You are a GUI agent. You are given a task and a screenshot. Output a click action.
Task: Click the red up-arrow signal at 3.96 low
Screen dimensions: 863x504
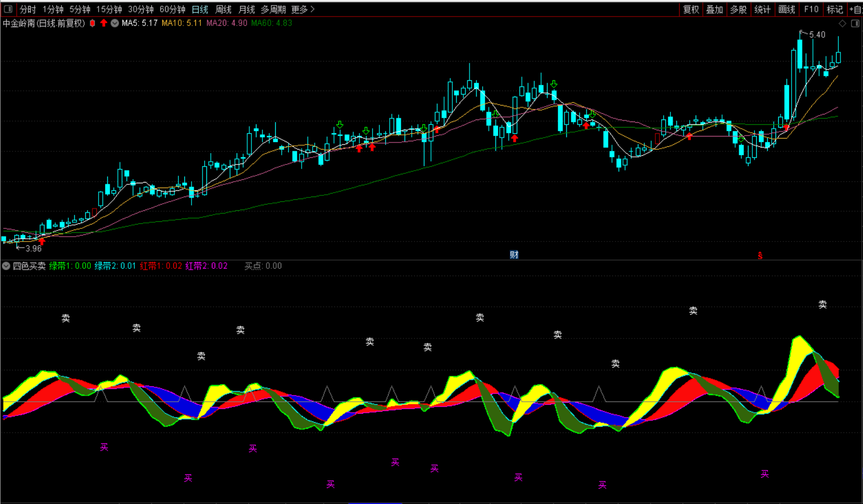[x=42, y=241]
